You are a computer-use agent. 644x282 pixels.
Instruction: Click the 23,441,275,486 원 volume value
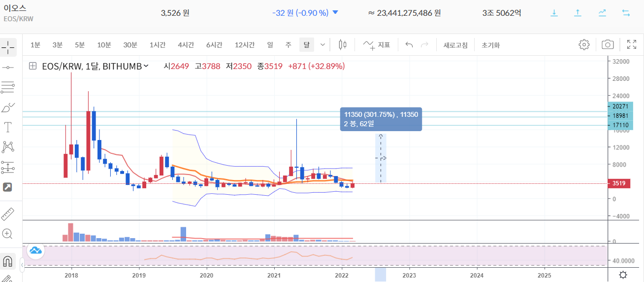click(x=404, y=13)
